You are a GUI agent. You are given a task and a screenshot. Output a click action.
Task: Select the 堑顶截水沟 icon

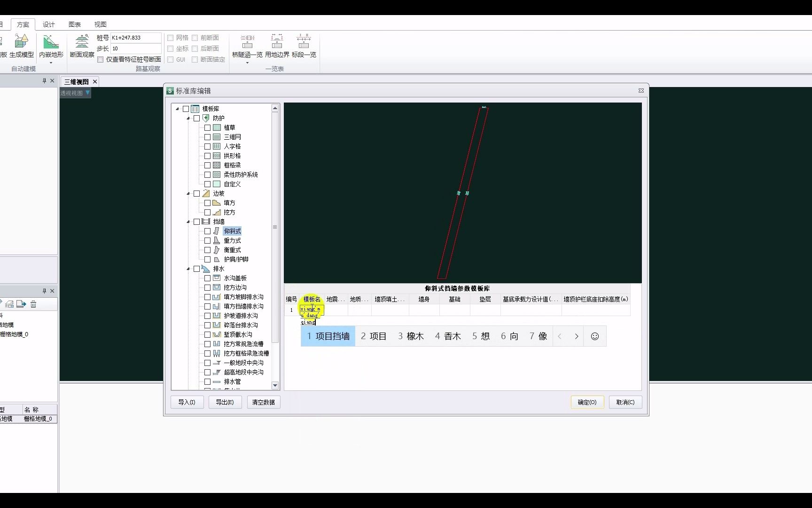click(217, 334)
